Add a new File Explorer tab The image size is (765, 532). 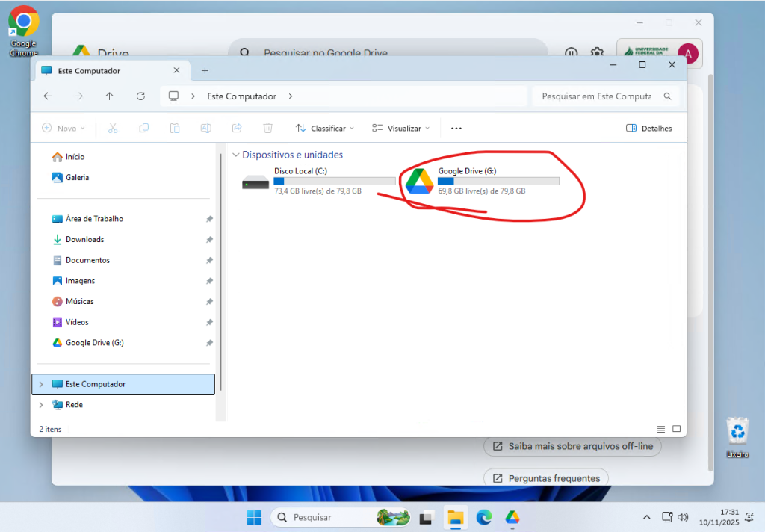click(x=205, y=71)
